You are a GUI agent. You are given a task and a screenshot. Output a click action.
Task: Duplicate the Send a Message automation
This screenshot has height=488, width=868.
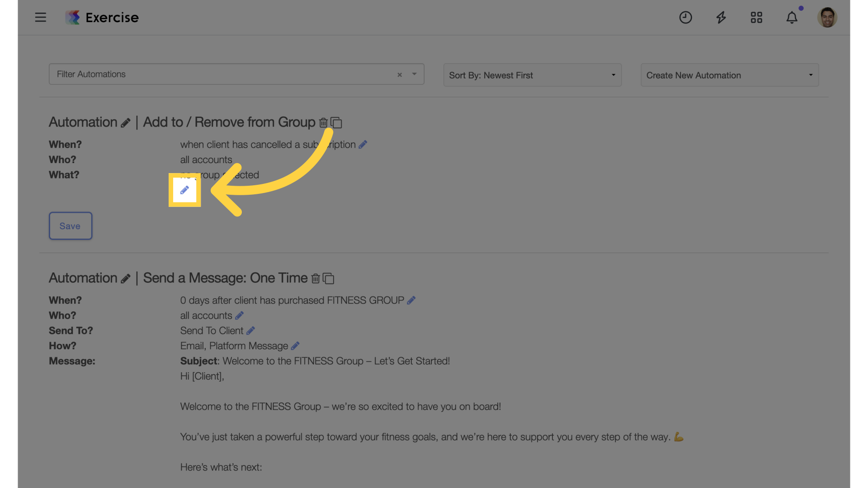[x=328, y=278]
